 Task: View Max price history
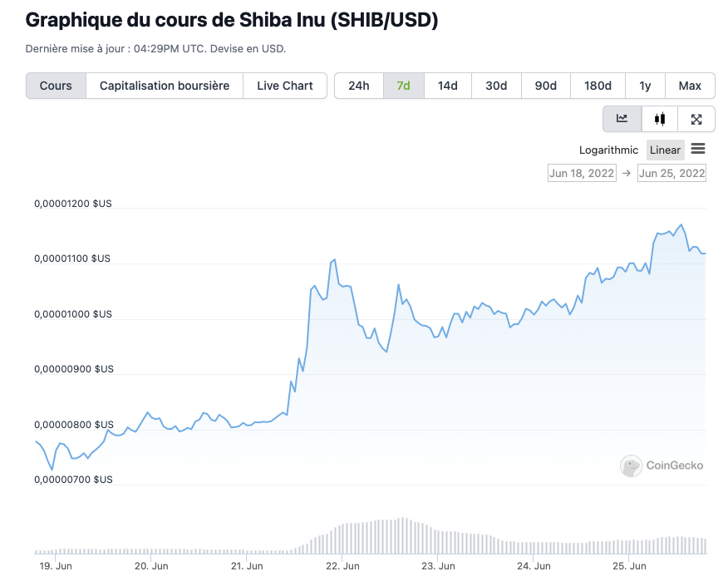click(x=690, y=86)
